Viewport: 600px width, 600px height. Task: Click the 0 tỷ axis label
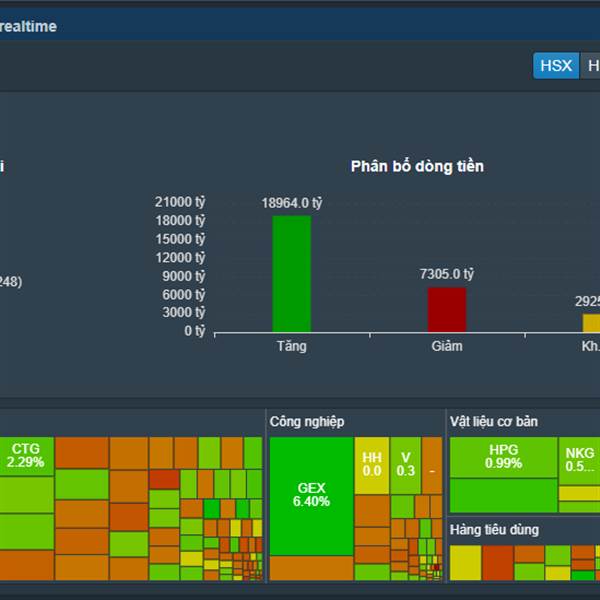[195, 331]
